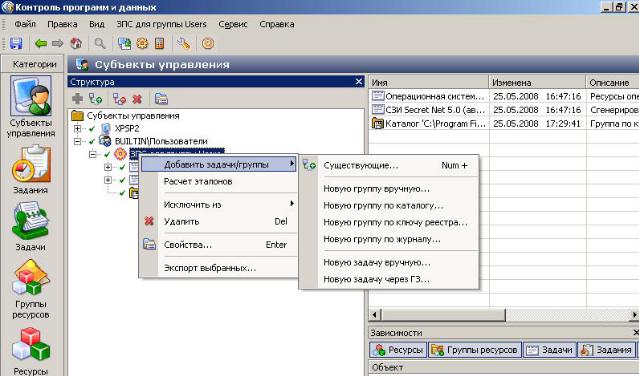Sort by the Изменена column header
The width and height of the screenshot is (639, 376).
(x=537, y=82)
